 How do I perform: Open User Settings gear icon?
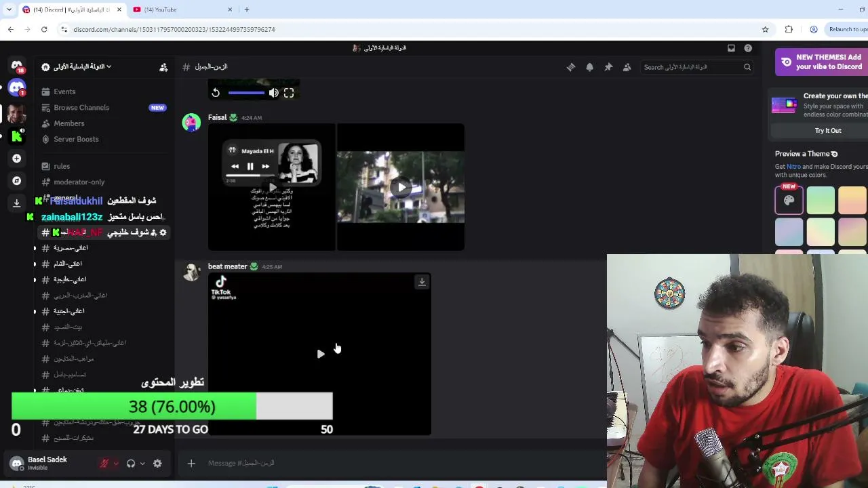pos(157,464)
